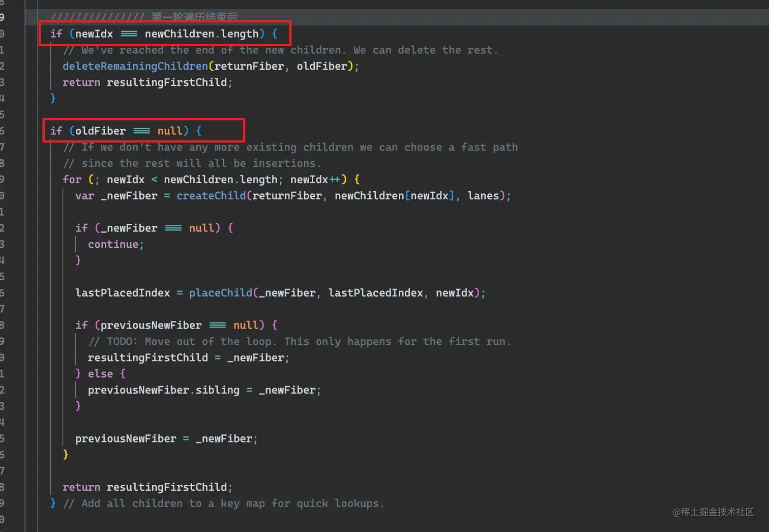Click the 'continue;' statement
Image resolution: width=769 pixels, height=532 pixels.
pos(116,245)
